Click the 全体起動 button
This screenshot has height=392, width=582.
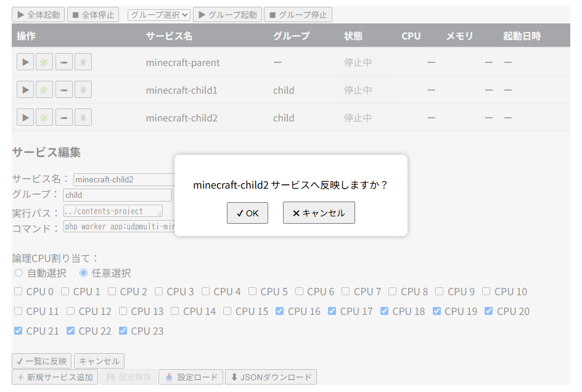pos(38,14)
